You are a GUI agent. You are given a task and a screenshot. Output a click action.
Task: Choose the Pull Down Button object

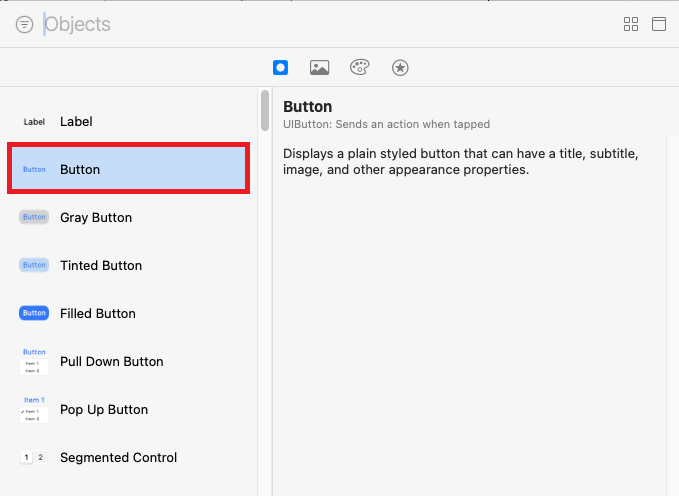point(128,361)
